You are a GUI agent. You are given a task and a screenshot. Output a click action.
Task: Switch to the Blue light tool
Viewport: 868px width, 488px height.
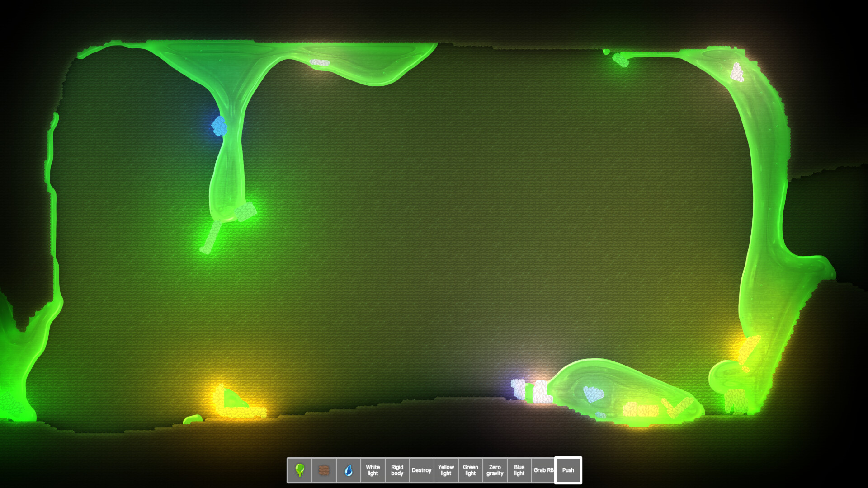pos(519,470)
